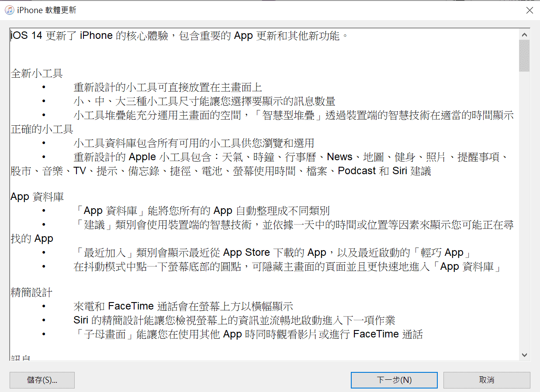Click line 能將您所有的 App 自動整理成不同類別
Screen dimensions: 540x392
click(201, 211)
